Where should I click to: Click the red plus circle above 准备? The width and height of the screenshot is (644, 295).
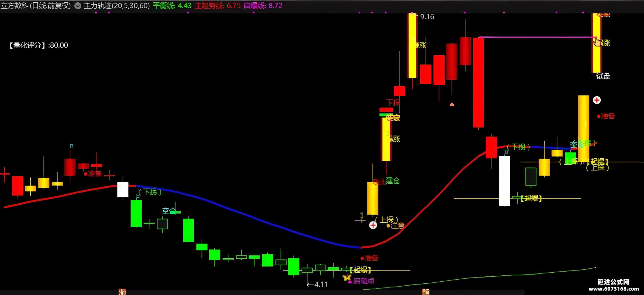pyautogui.click(x=597, y=100)
